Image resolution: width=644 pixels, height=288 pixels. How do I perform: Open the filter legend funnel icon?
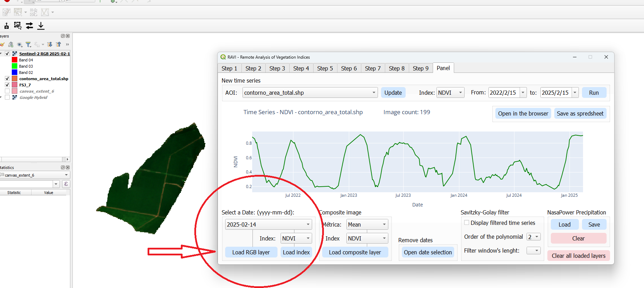click(28, 44)
